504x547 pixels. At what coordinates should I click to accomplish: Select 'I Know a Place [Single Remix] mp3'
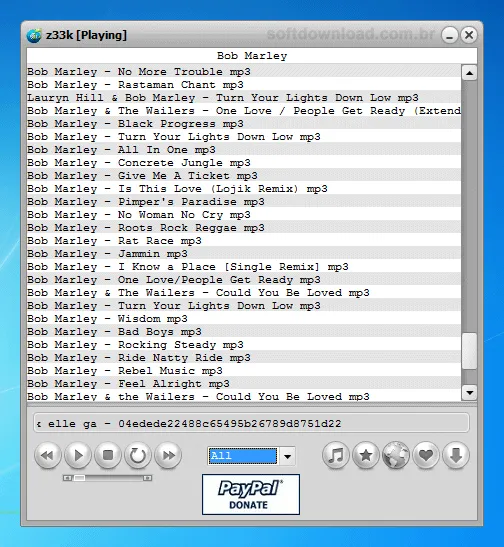[x=244, y=267]
